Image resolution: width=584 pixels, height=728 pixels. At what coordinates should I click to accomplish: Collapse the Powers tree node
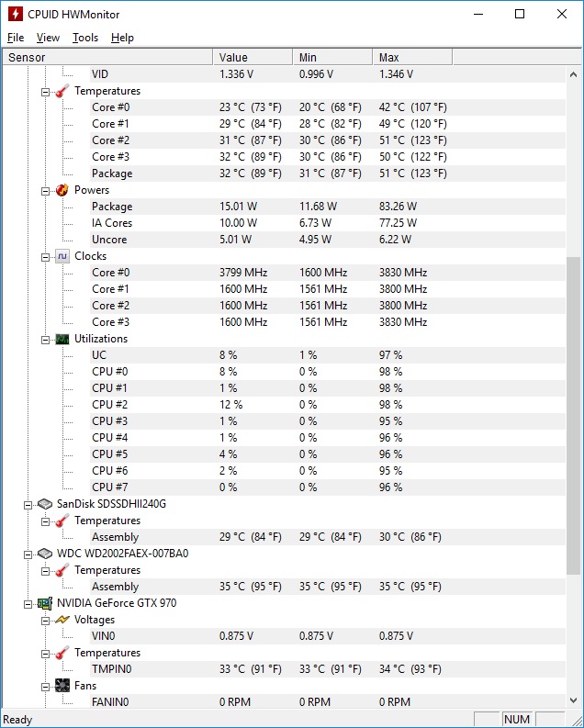pos(46,191)
